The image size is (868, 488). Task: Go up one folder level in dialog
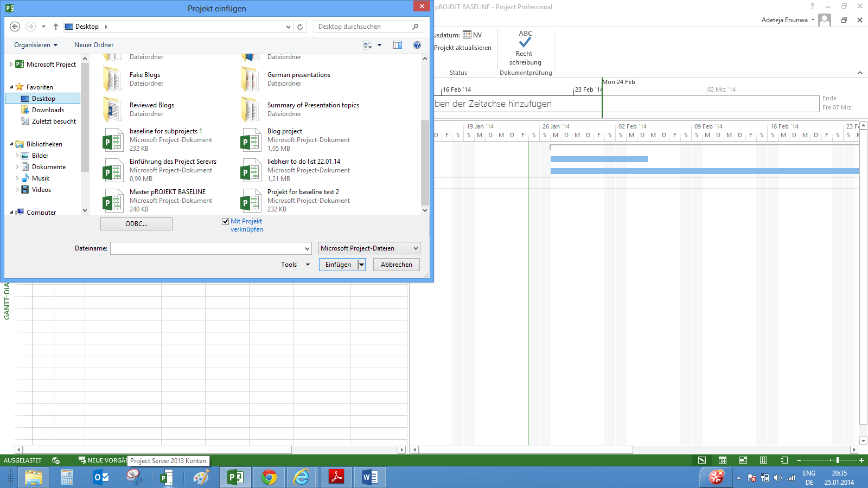tap(56, 27)
